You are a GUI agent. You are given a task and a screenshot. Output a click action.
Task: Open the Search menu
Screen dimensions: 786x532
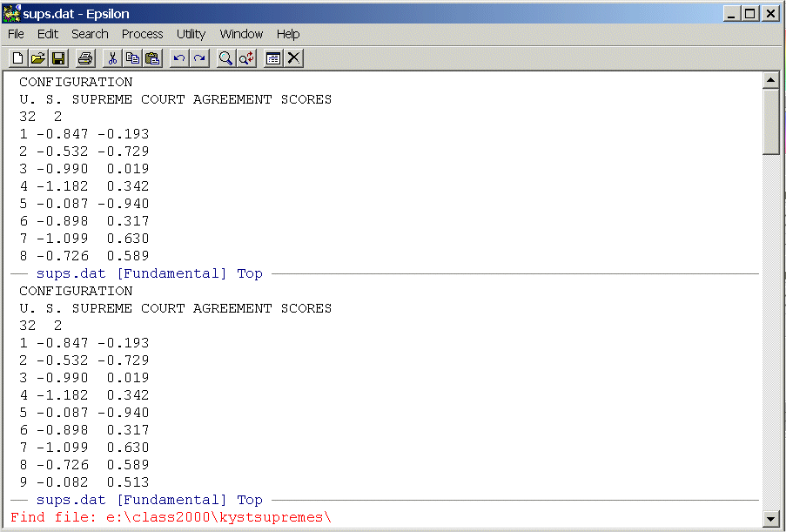(90, 34)
